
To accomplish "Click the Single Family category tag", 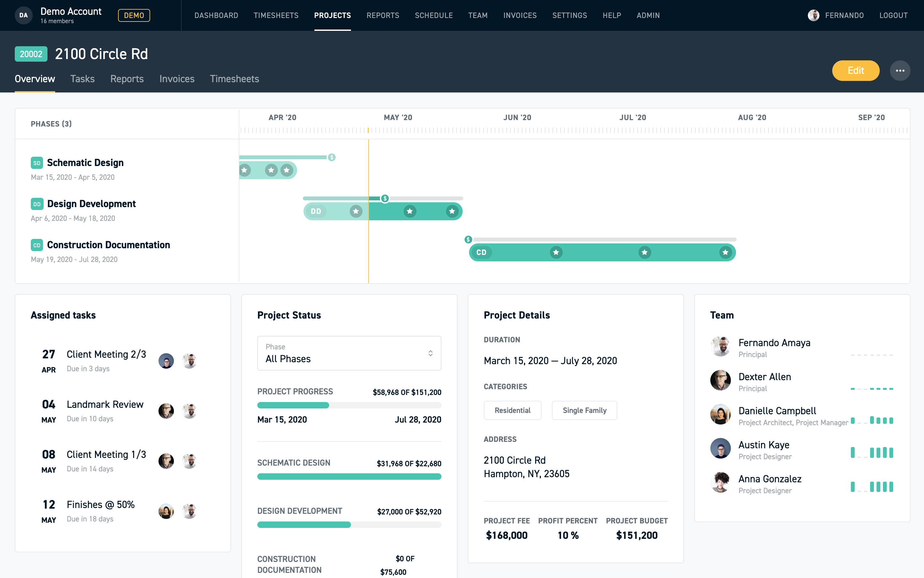I will coord(584,410).
